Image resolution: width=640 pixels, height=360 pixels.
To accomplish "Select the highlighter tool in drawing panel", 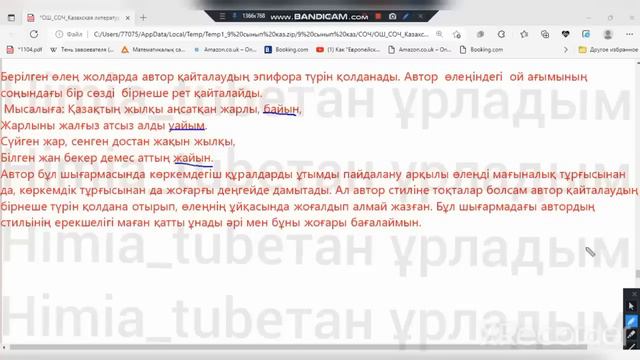I will coord(631,335).
